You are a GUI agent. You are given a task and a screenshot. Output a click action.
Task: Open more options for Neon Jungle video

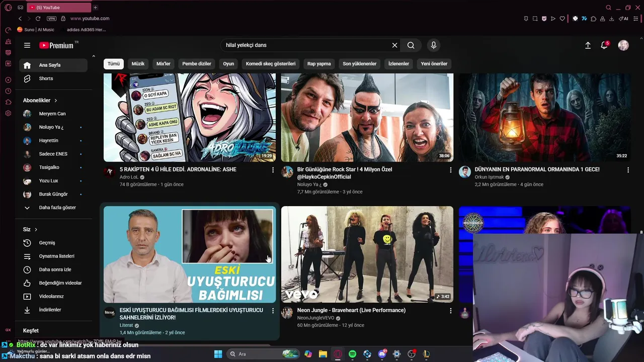click(451, 311)
